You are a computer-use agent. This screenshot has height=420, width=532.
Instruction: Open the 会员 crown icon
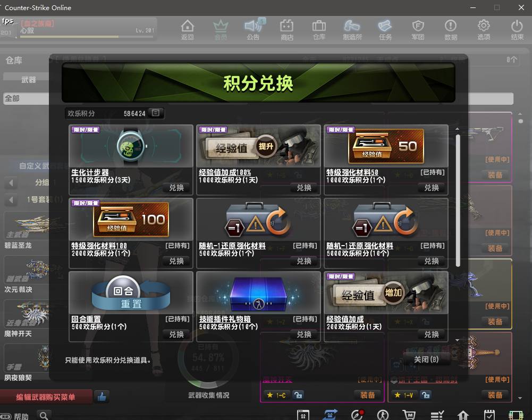[221, 30]
